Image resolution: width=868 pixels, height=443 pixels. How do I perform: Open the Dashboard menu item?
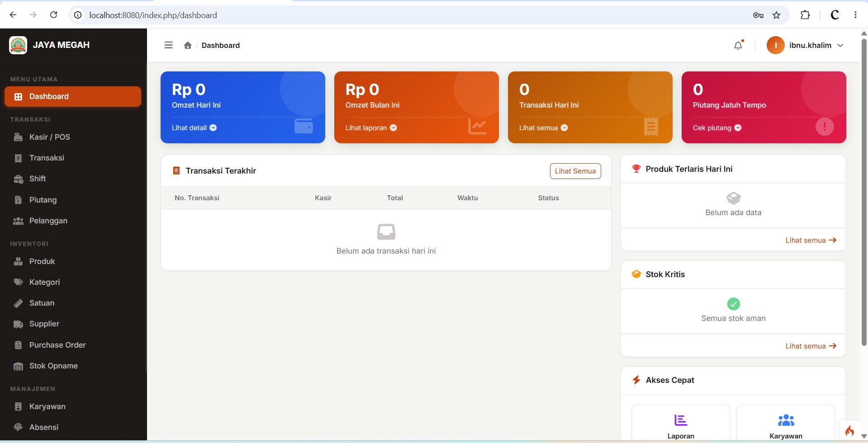coord(73,96)
